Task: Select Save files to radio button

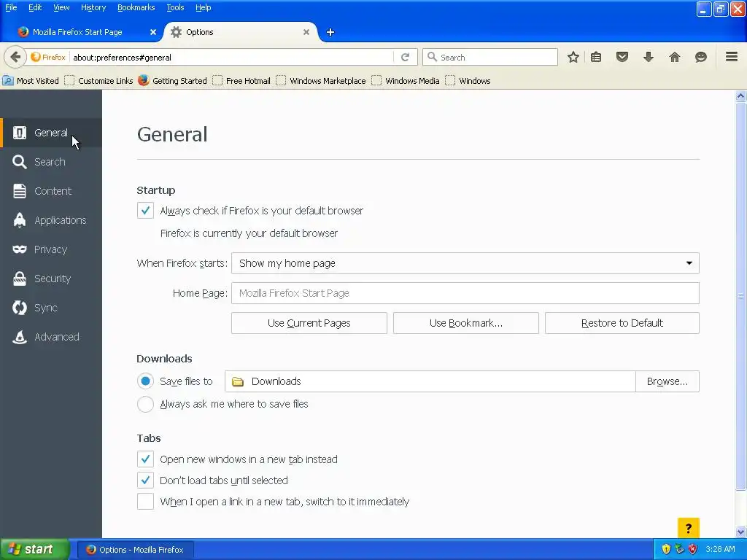Action: (145, 381)
